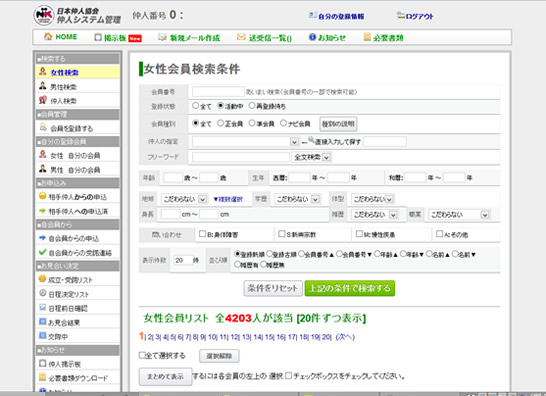The width and height of the screenshot is (546, 396).
Task: Open the 地域 こだわらない dropdown
Action: (184, 199)
